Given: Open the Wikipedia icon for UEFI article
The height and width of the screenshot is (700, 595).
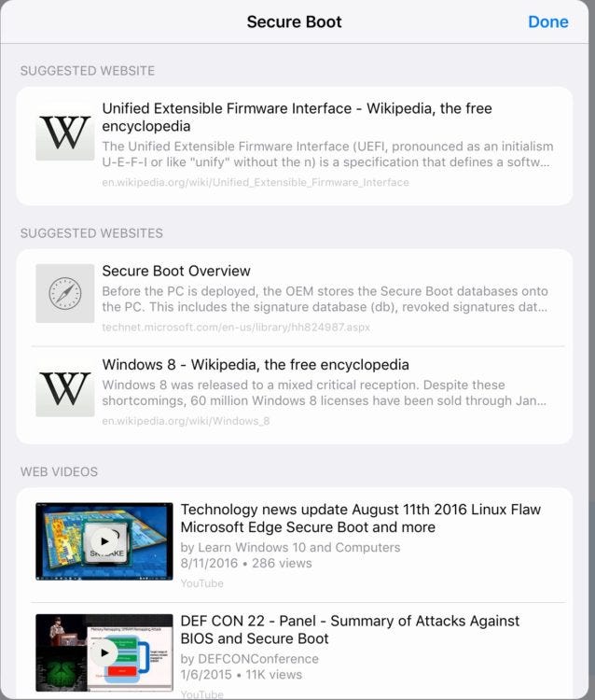Looking at the screenshot, I should [x=65, y=132].
